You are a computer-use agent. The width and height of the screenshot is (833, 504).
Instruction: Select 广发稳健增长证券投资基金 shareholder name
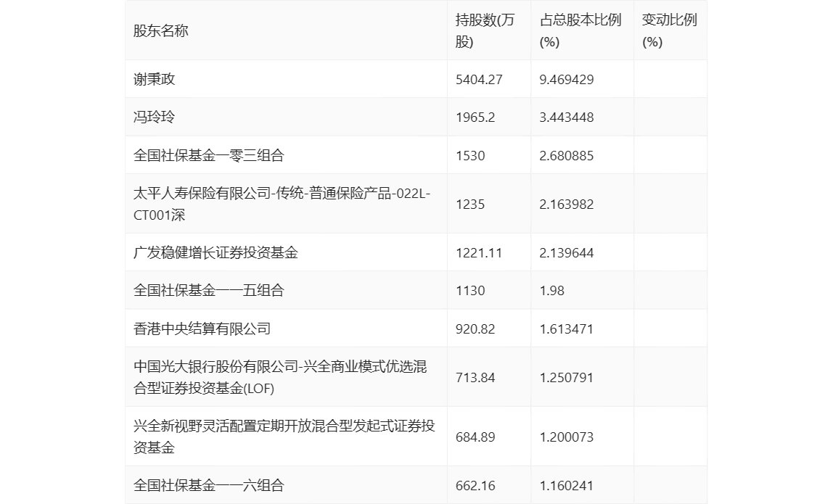click(216, 252)
